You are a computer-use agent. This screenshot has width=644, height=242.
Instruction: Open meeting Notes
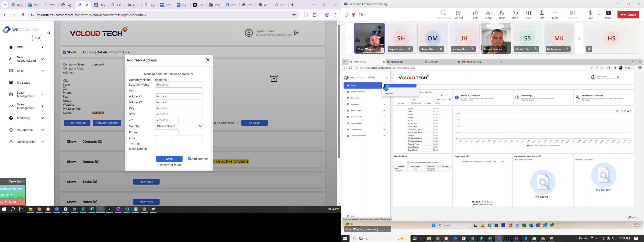click(542, 15)
